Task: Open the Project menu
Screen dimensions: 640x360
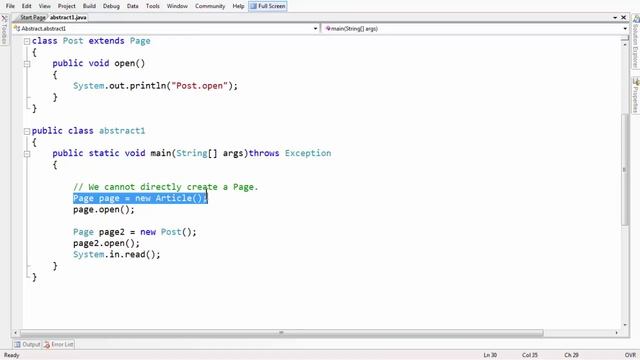Action: click(x=67, y=6)
